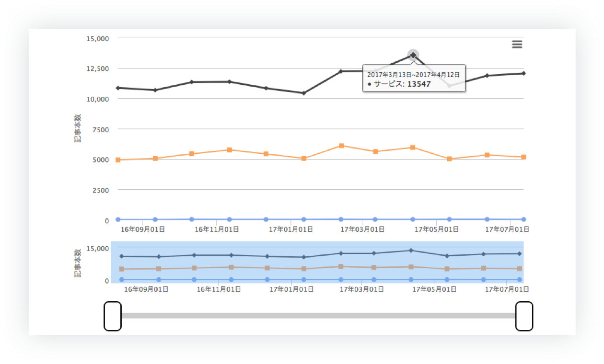Click the black series lowest point near 17年01月
The height and width of the screenshot is (364, 604).
304,93
